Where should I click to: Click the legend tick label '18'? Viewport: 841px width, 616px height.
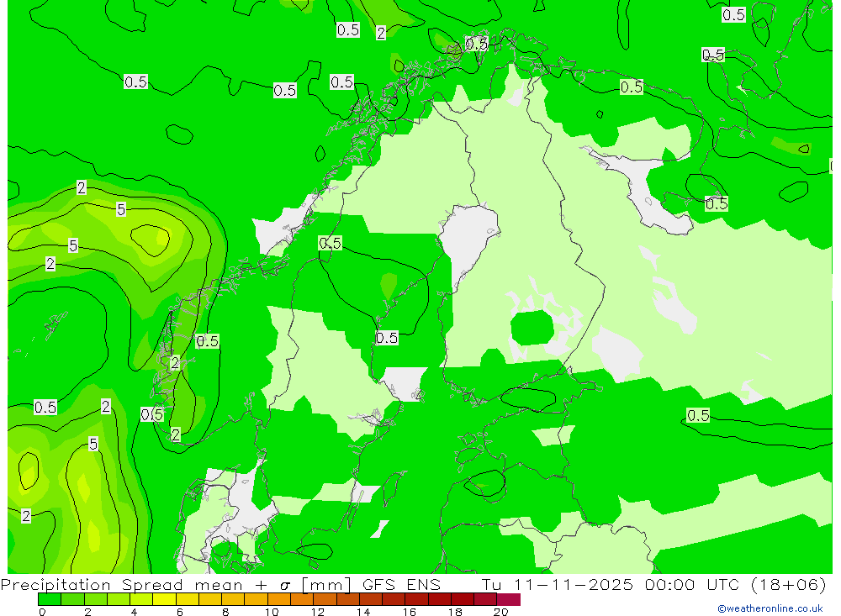(x=455, y=612)
